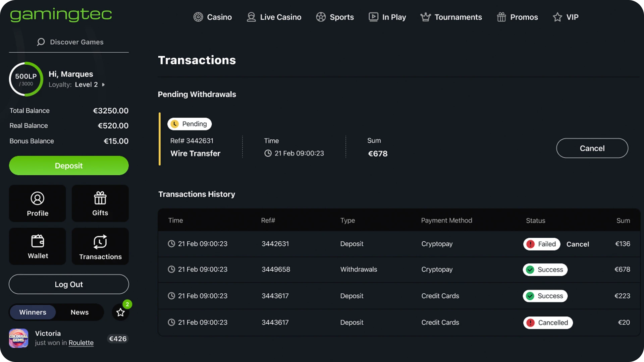Screen dimensions: 644x362
Task: Open the Gifts tile
Action: [x=100, y=203]
